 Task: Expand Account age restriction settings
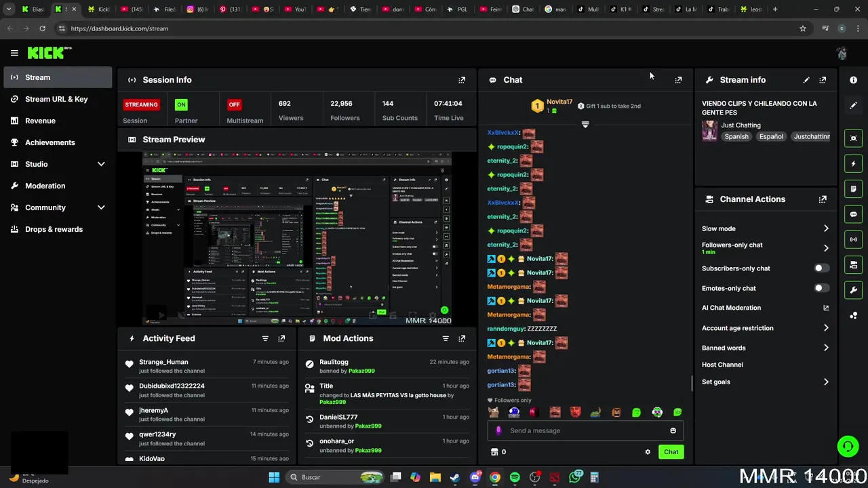click(x=826, y=328)
